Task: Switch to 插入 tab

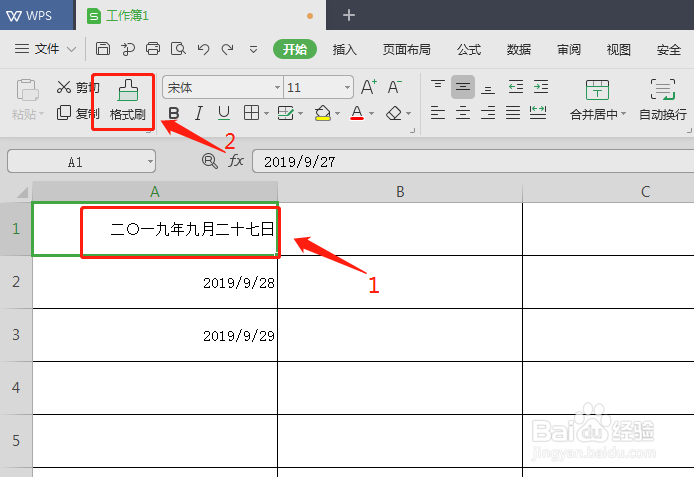Action: [345, 49]
